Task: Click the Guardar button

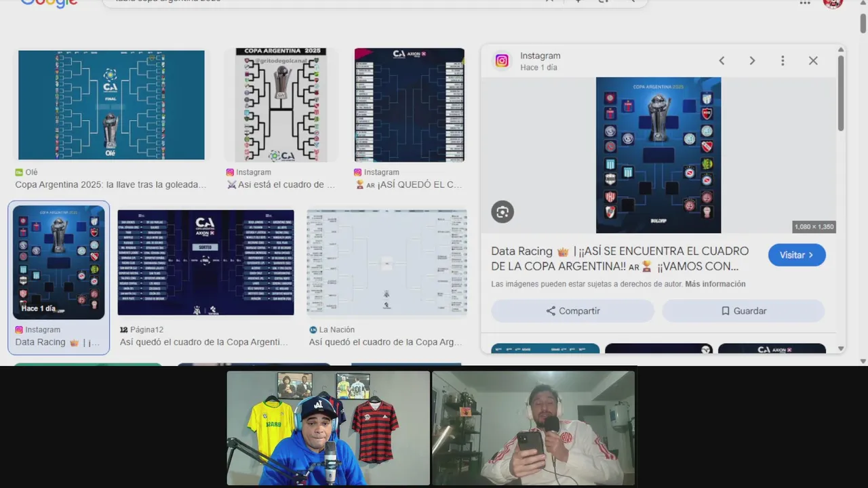Action: [743, 311]
